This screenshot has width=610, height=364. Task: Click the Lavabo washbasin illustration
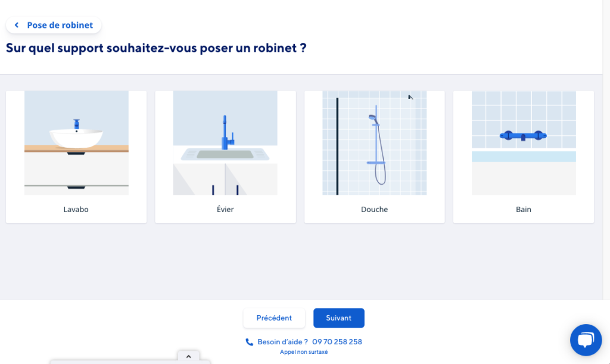(76, 143)
